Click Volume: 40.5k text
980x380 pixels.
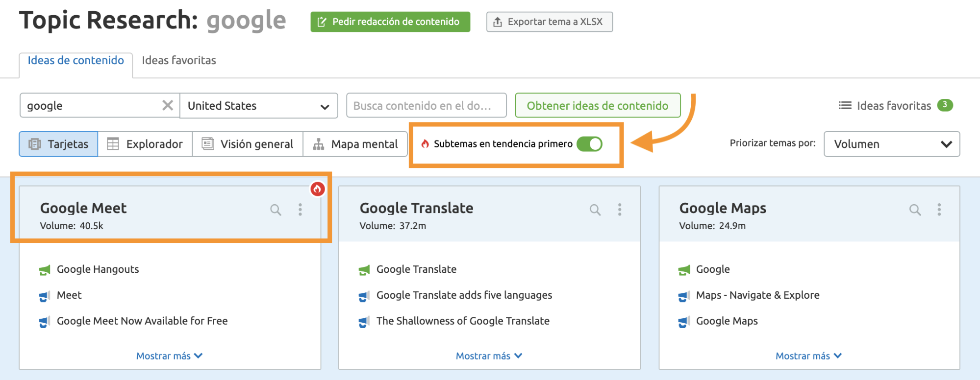coord(72,226)
